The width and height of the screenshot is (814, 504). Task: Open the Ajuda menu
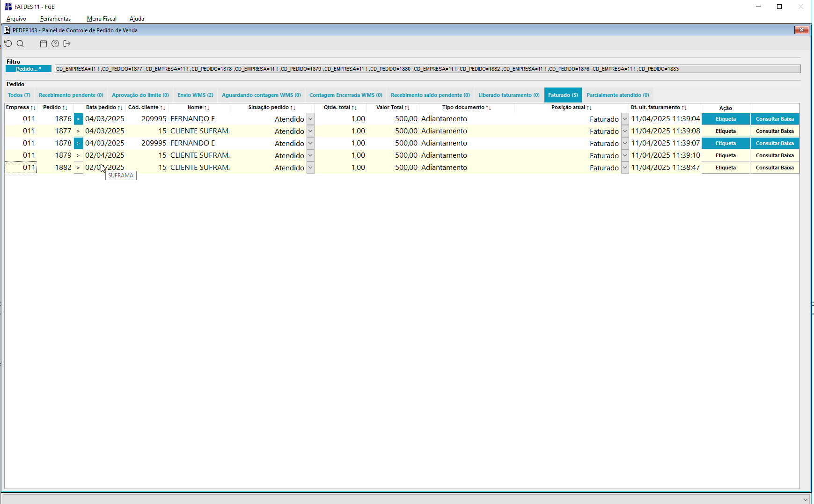coord(137,19)
